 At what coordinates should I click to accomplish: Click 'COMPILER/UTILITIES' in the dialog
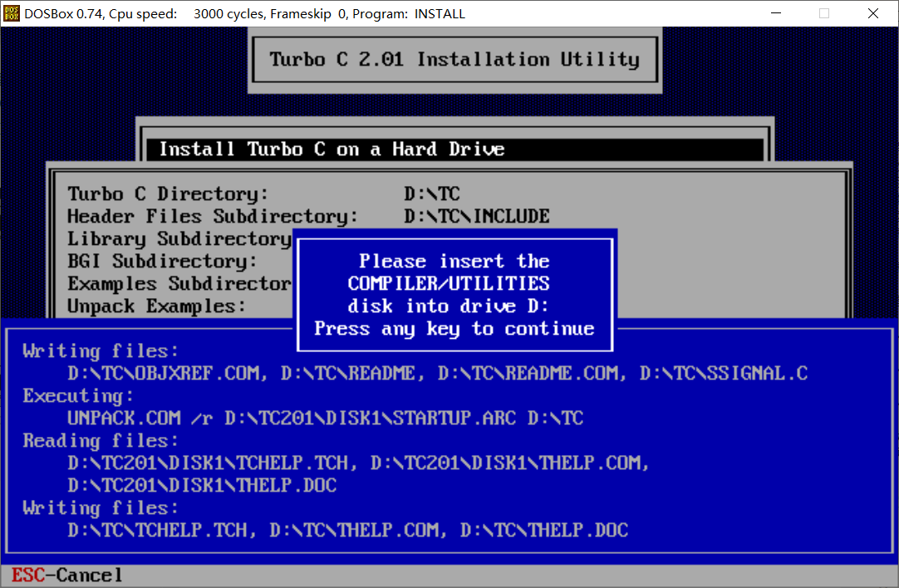pyautogui.click(x=449, y=284)
